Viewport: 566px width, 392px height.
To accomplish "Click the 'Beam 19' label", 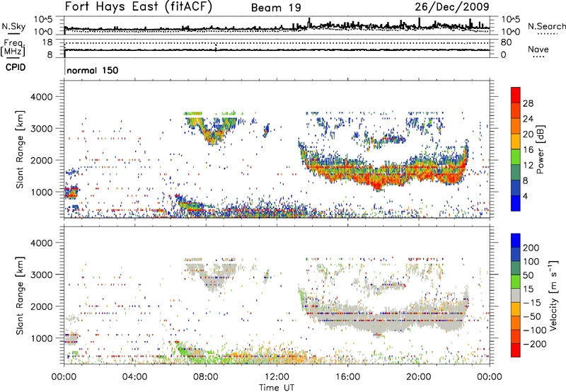I will tap(276, 8).
